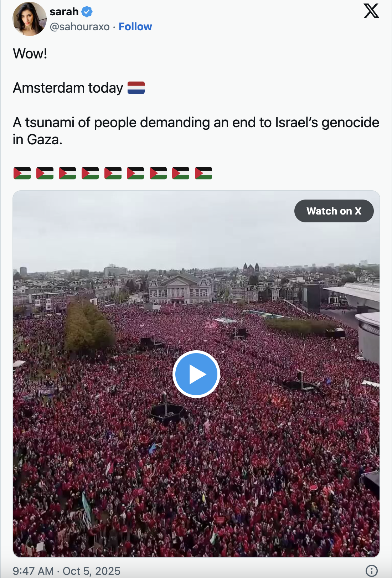Open the sarah display name link
392x578 pixels.
click(x=64, y=12)
